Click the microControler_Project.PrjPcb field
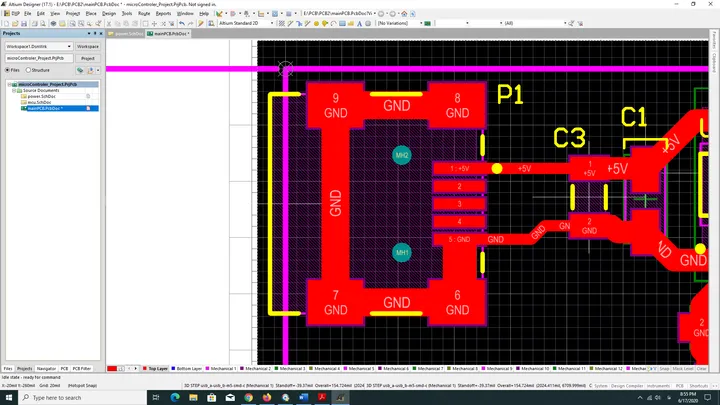This screenshot has height=405, width=720. (x=39, y=58)
